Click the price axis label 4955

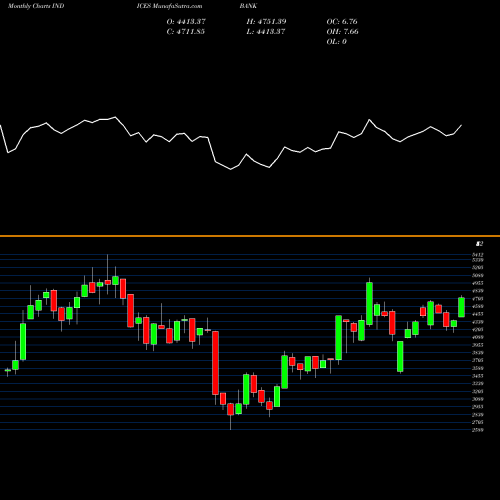coord(478,283)
